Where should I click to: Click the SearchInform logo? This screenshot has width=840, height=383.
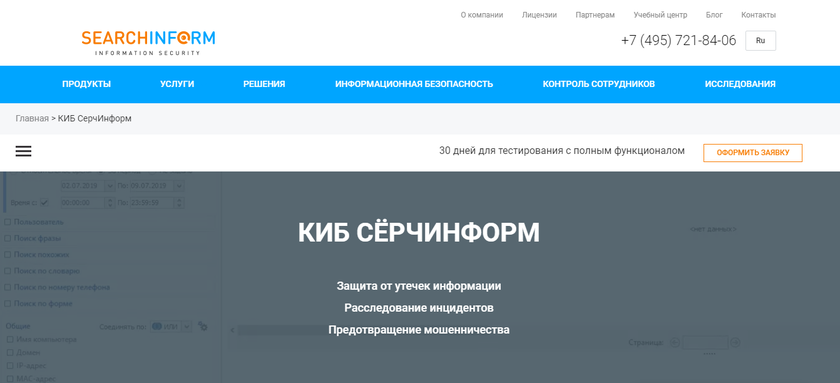(x=148, y=43)
